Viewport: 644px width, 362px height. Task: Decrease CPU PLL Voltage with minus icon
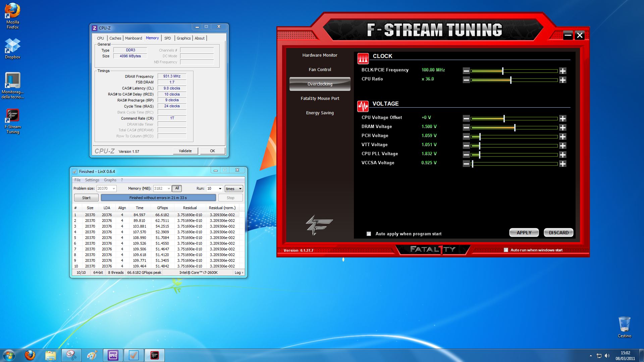(x=466, y=155)
